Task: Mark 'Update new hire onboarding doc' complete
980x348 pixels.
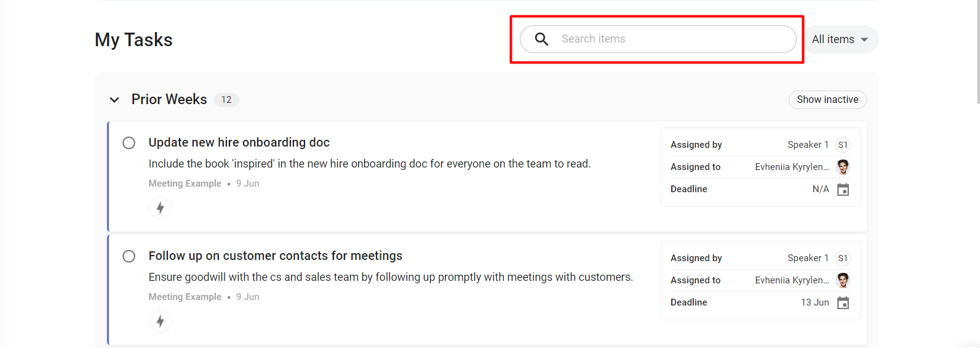Action: coord(129,143)
